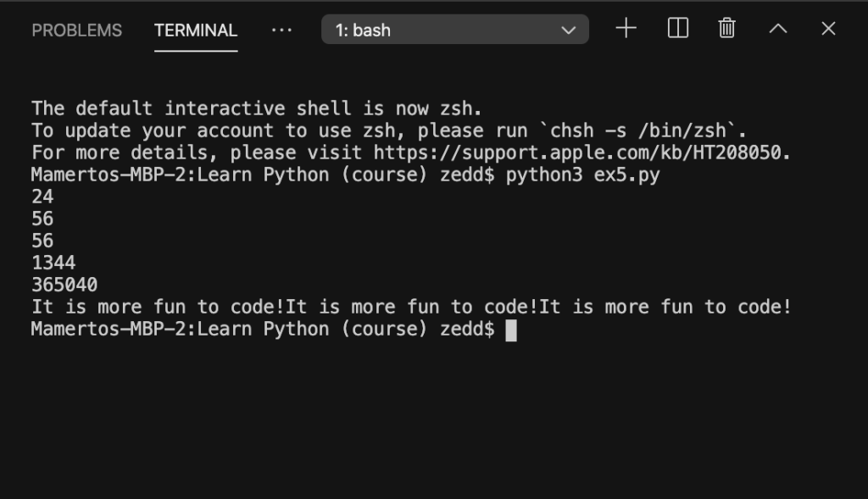The width and height of the screenshot is (868, 499).
Task: Expand the dropdown arrow beside bash
Action: pos(569,30)
